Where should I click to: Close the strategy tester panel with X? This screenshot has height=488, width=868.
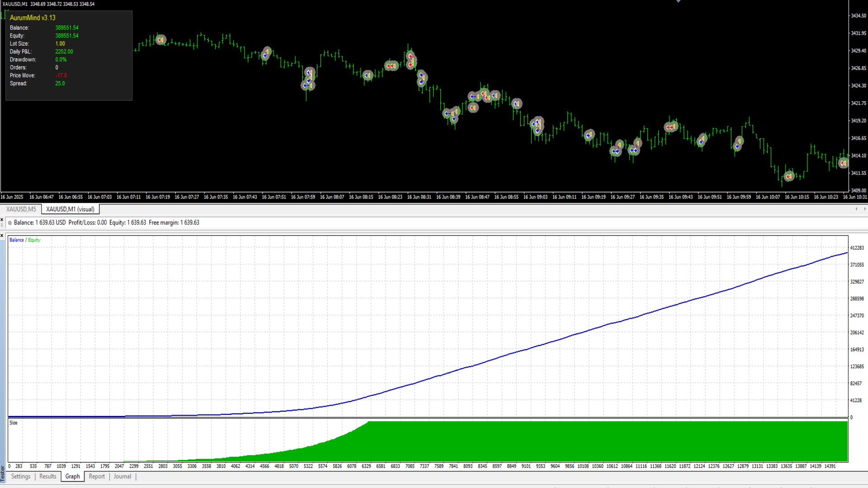tap(2, 235)
